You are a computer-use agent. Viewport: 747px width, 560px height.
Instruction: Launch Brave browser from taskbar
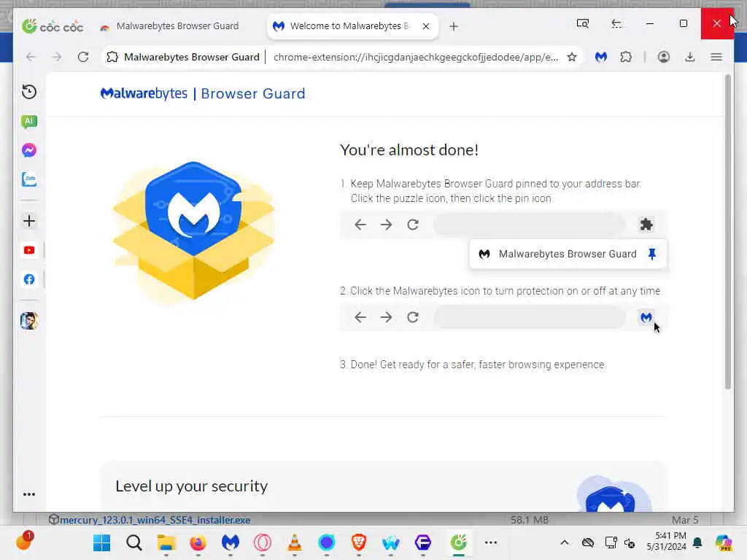pyautogui.click(x=359, y=542)
